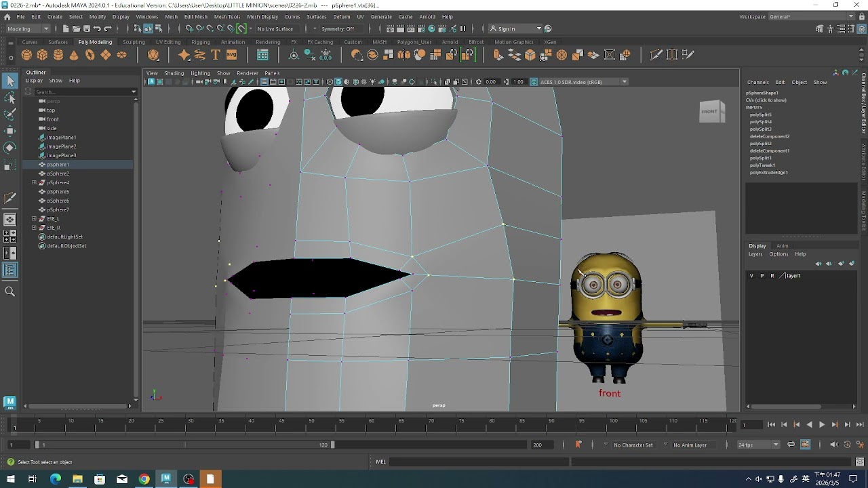Activate the Paint Selection tool
868x488 pixels.
pos(9,115)
